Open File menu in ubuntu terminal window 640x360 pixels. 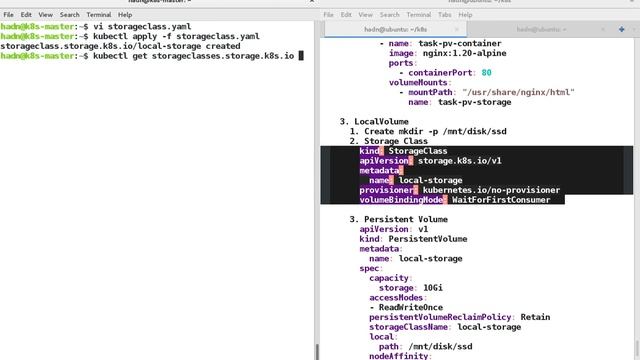(329, 15)
